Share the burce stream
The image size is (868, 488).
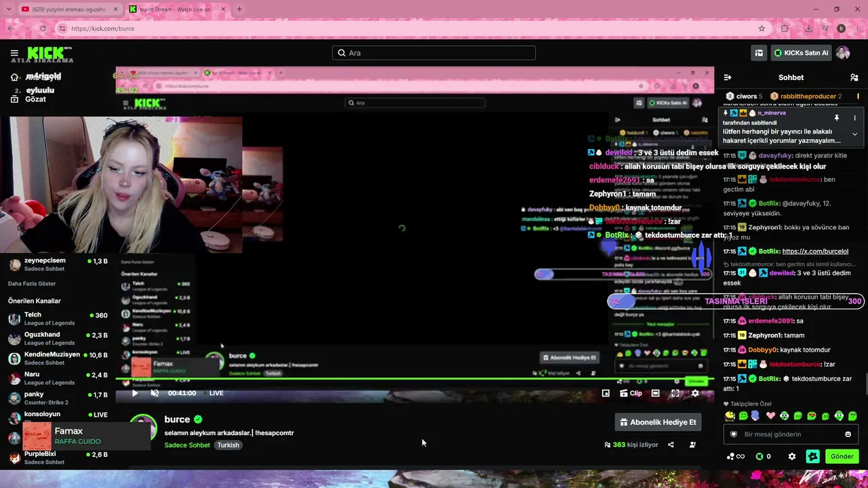pos(671,445)
